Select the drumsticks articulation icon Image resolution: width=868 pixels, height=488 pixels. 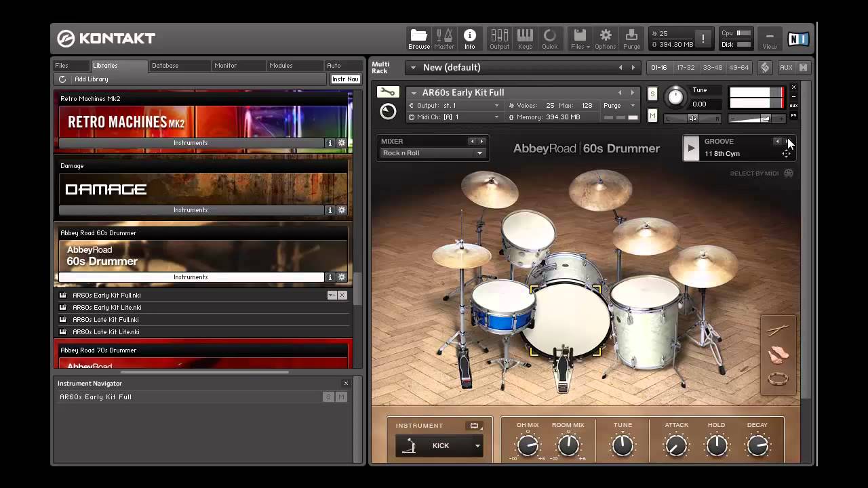778,331
